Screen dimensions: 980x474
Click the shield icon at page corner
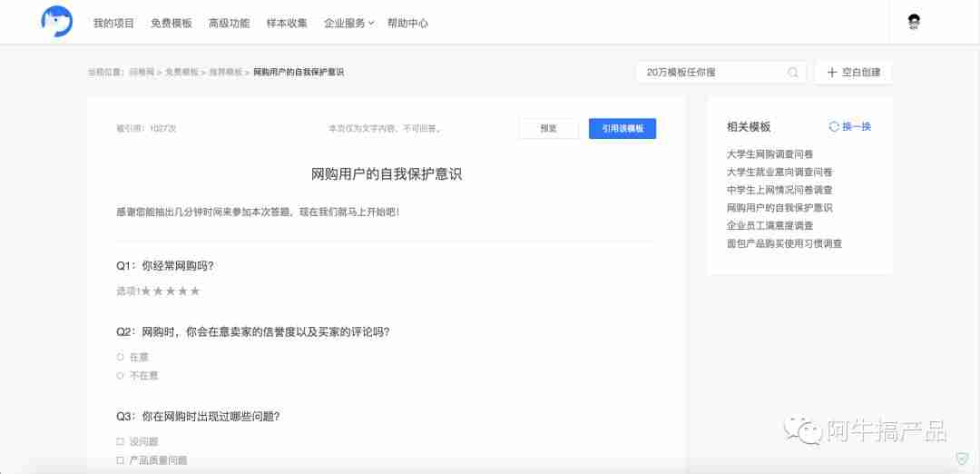coord(963,459)
